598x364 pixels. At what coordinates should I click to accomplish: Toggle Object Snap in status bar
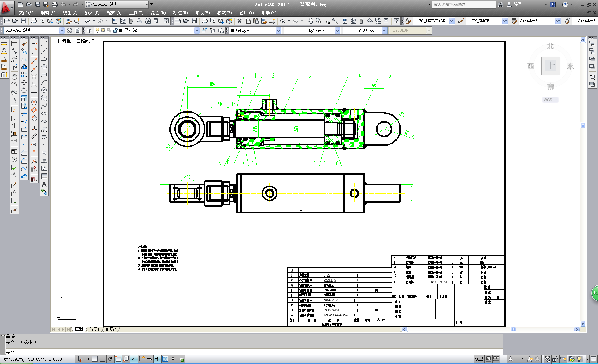pyautogui.click(x=118, y=359)
